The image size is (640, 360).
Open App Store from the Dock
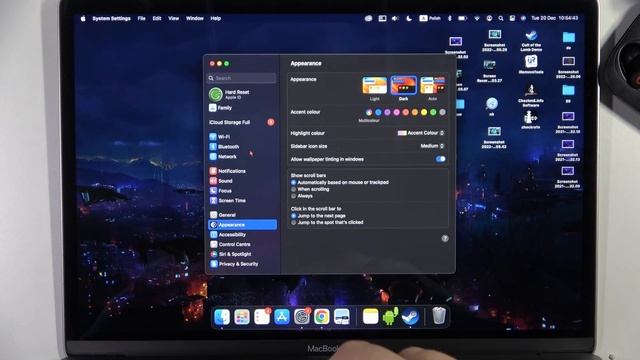(282, 317)
